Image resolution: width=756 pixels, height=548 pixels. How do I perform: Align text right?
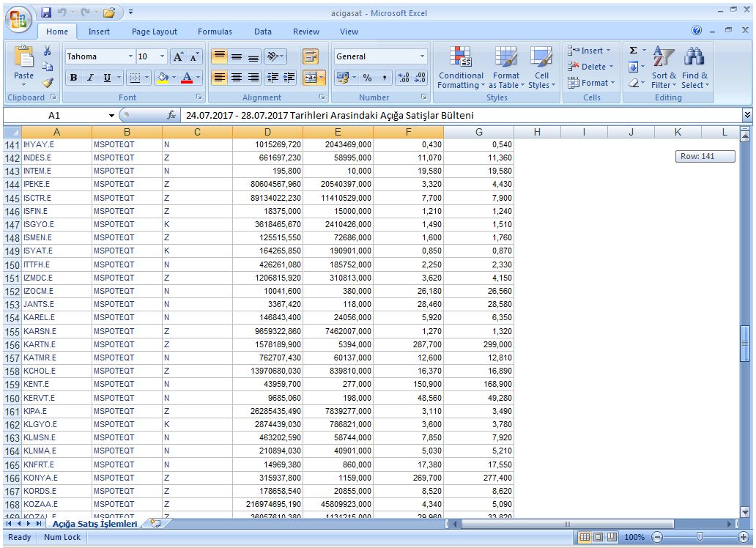point(253,77)
